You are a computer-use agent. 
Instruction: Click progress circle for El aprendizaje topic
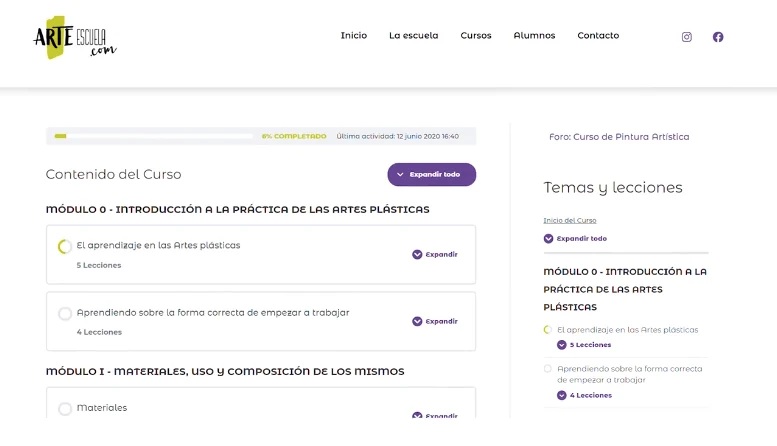[x=64, y=246]
